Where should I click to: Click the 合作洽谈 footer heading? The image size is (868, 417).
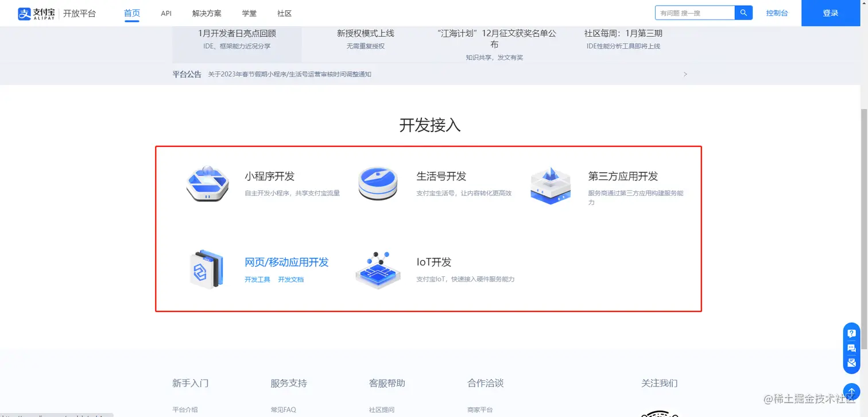pos(486,383)
